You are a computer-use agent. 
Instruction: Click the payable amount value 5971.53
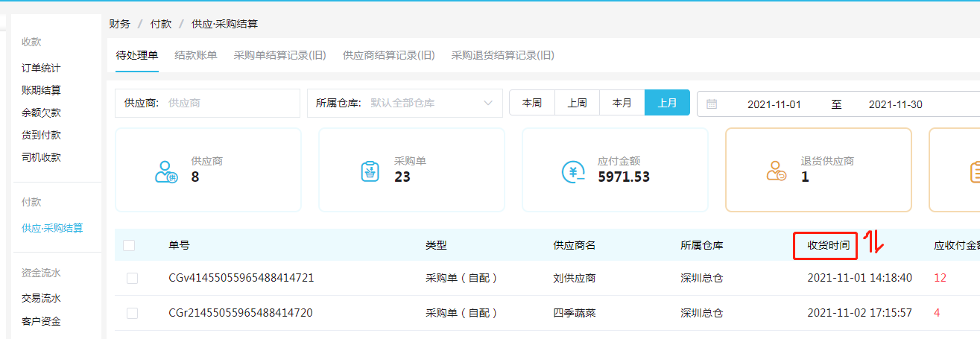tap(624, 177)
